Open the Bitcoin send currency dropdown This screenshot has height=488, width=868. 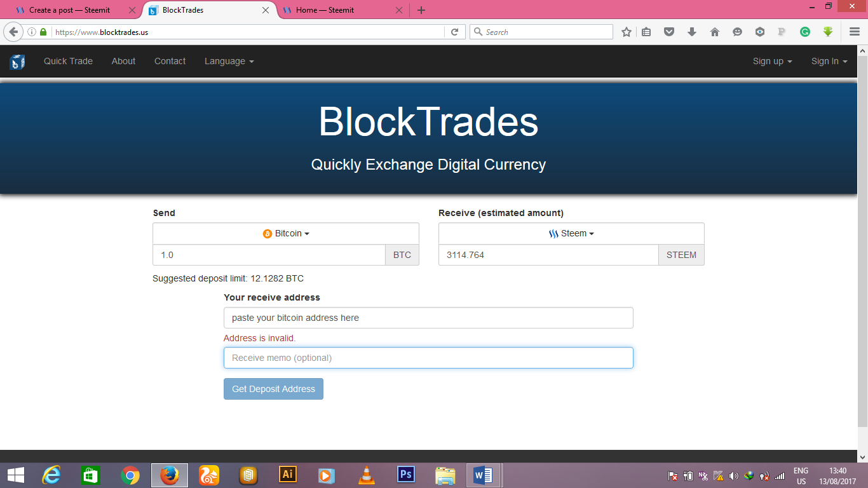click(286, 234)
